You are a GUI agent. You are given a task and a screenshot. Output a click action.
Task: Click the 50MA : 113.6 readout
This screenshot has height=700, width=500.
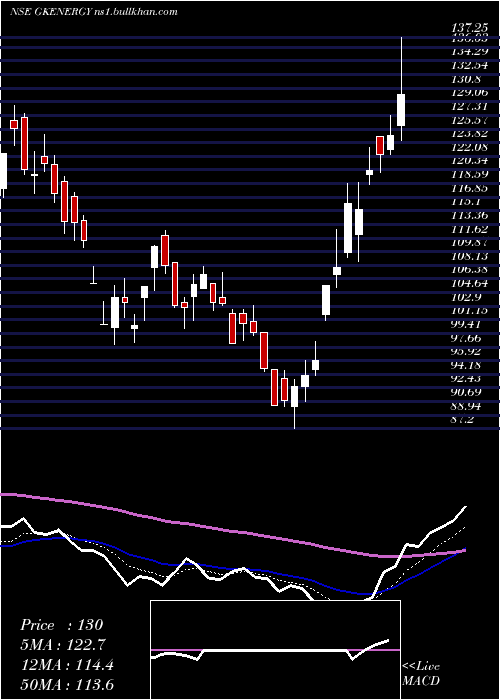pyautogui.click(x=67, y=684)
